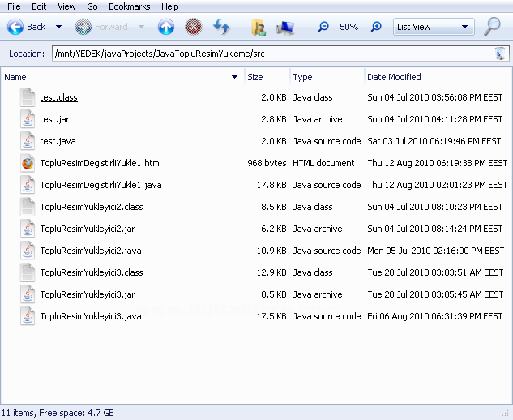This screenshot has height=420, width=513.
Task: Click the test.java file icon
Action: tap(28, 141)
